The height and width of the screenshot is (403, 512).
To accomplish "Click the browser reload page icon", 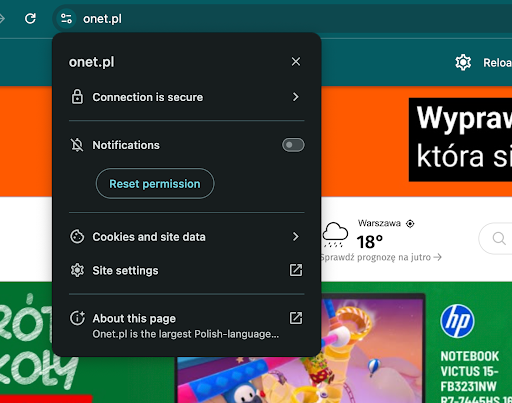I will tap(30, 19).
